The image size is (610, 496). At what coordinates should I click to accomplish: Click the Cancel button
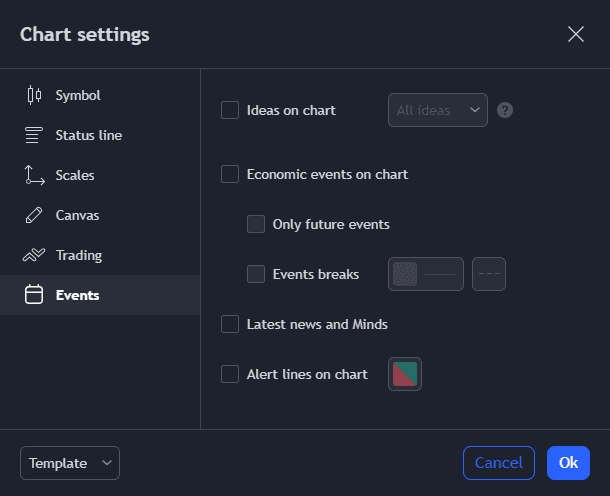pyautogui.click(x=498, y=463)
